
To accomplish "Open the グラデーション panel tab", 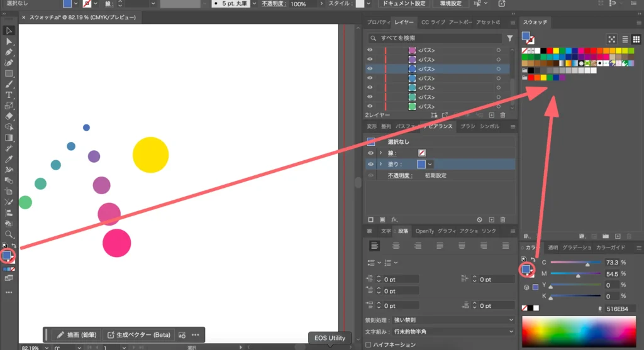I will click(x=577, y=248).
